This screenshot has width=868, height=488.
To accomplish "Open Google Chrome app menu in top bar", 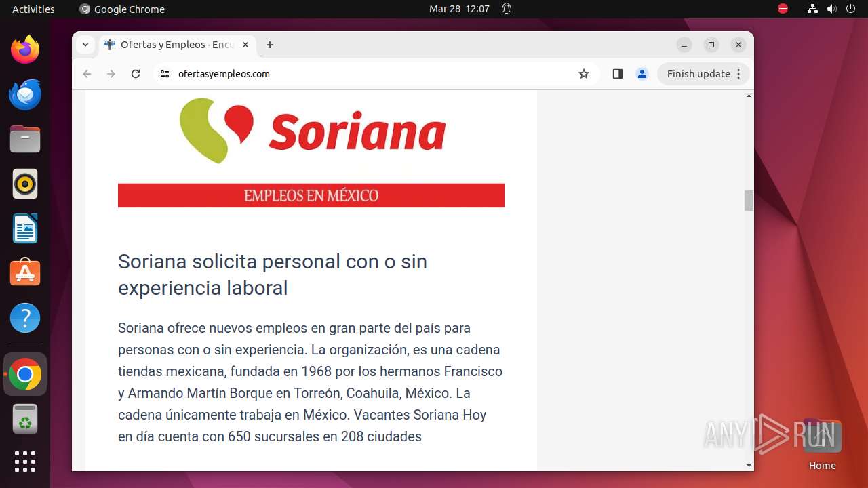I will pyautogui.click(x=122, y=9).
